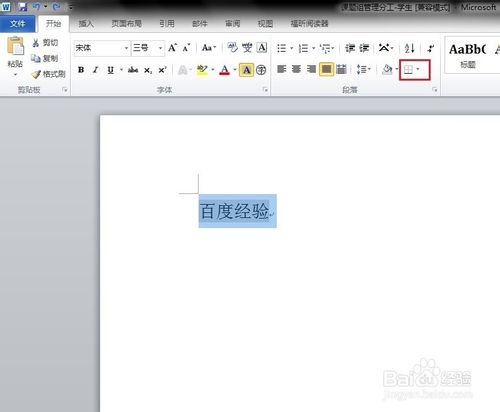Viewport: 500px width, 412px height.
Task: Click the Superscript button
Action: tap(162, 70)
